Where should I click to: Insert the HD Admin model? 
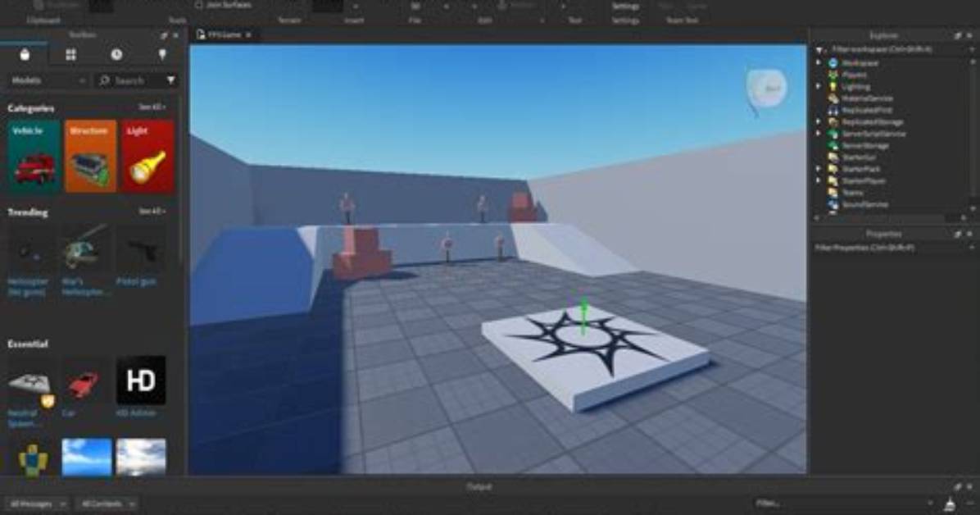pos(141,387)
